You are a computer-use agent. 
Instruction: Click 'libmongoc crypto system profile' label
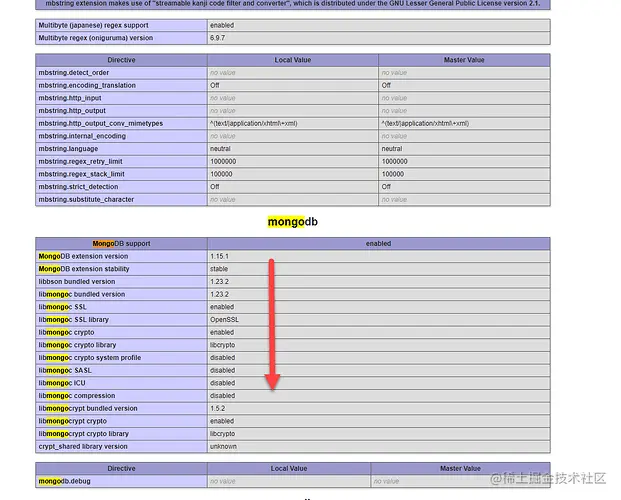[x=90, y=358]
